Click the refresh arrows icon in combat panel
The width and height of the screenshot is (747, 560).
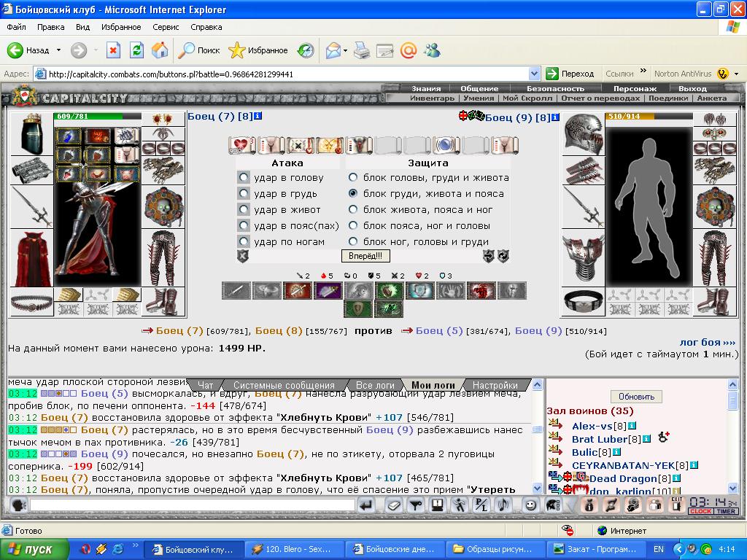tap(503, 256)
